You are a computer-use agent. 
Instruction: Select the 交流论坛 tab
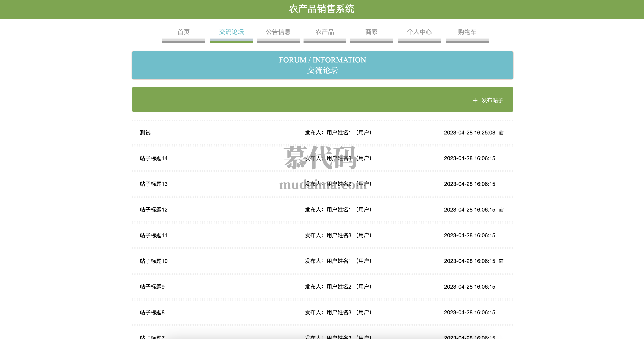[231, 32]
